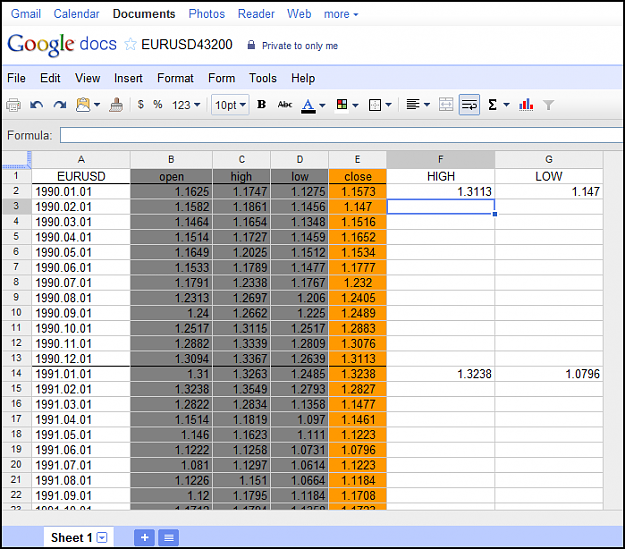Screen dimensions: 625x549
Task: Redo the last undone action
Action: click(60, 105)
